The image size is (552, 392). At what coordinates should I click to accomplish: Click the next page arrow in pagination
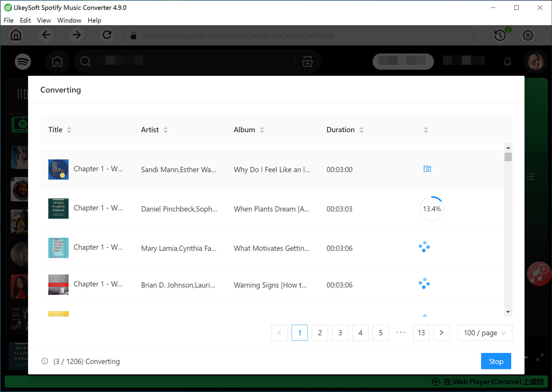[x=441, y=333]
